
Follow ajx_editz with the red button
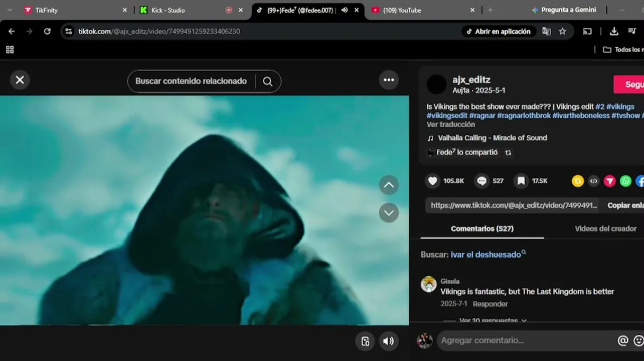pos(629,84)
